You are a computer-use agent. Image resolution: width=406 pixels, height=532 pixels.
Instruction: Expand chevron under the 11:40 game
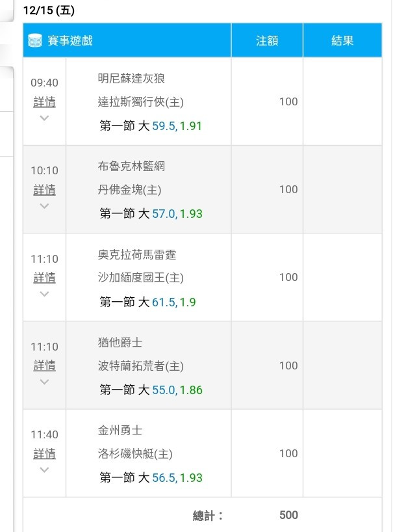44,470
